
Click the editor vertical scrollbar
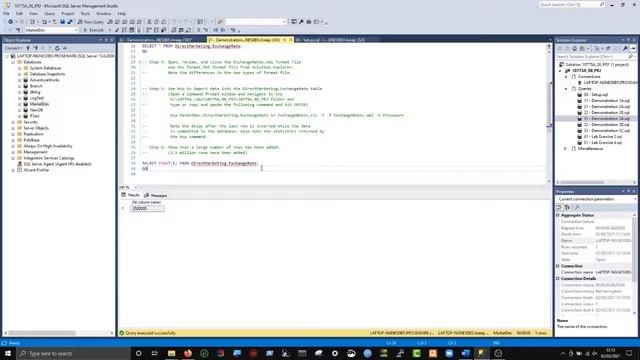pyautogui.click(x=549, y=113)
